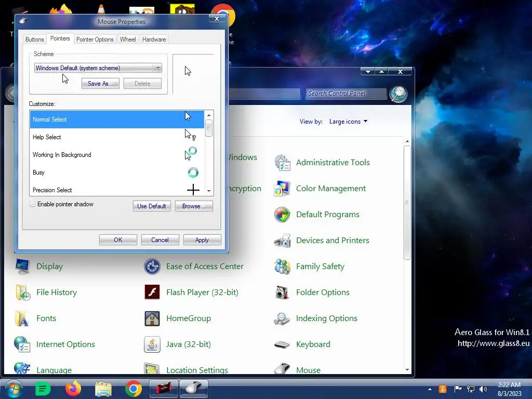Open Ease of Access Center icon

coord(152,267)
